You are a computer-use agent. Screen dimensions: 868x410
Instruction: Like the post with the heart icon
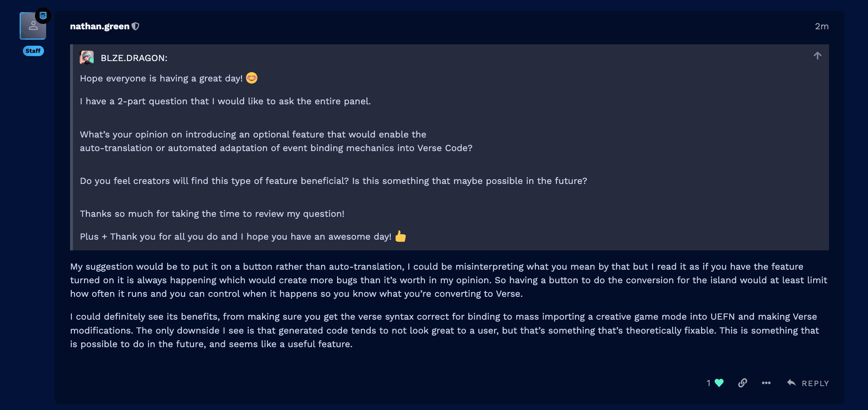719,383
